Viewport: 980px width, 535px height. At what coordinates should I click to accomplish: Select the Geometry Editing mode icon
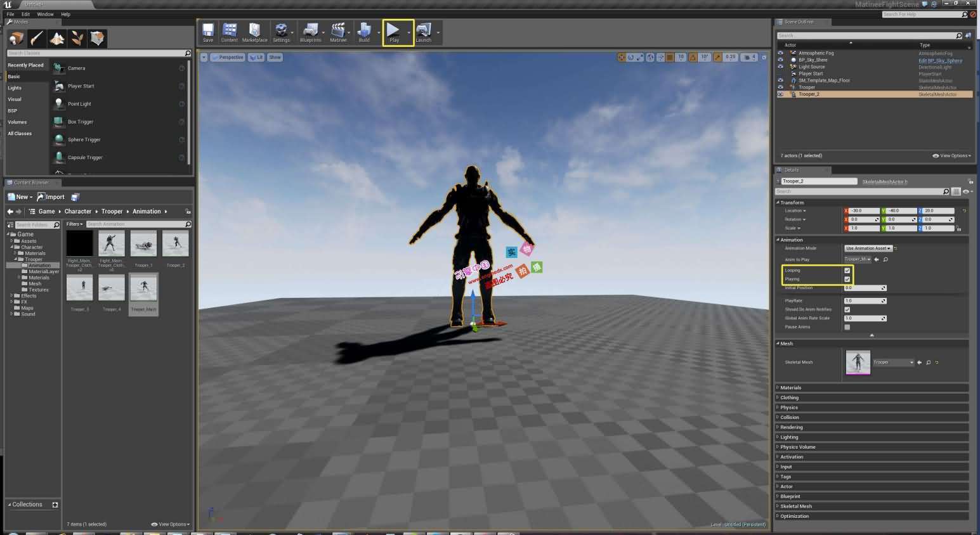[x=97, y=39]
